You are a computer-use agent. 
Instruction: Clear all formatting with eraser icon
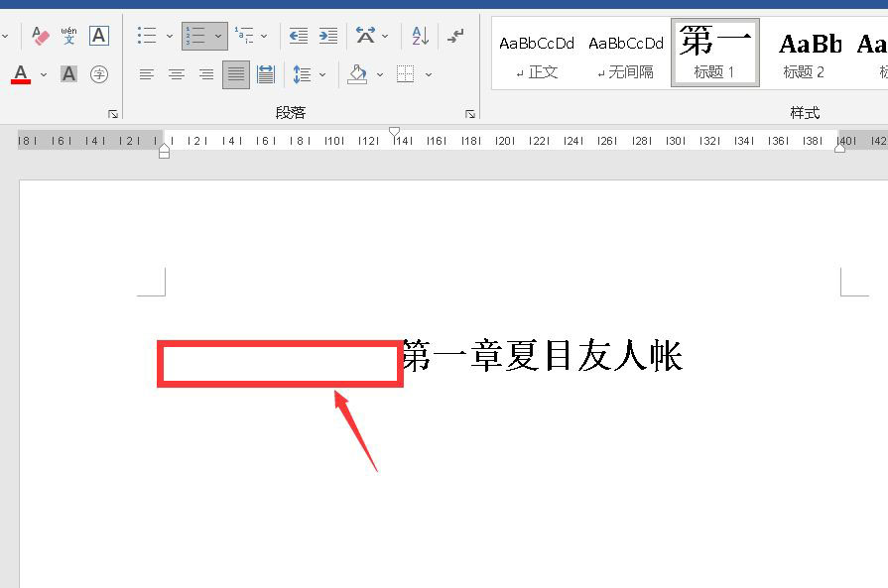coord(41,37)
